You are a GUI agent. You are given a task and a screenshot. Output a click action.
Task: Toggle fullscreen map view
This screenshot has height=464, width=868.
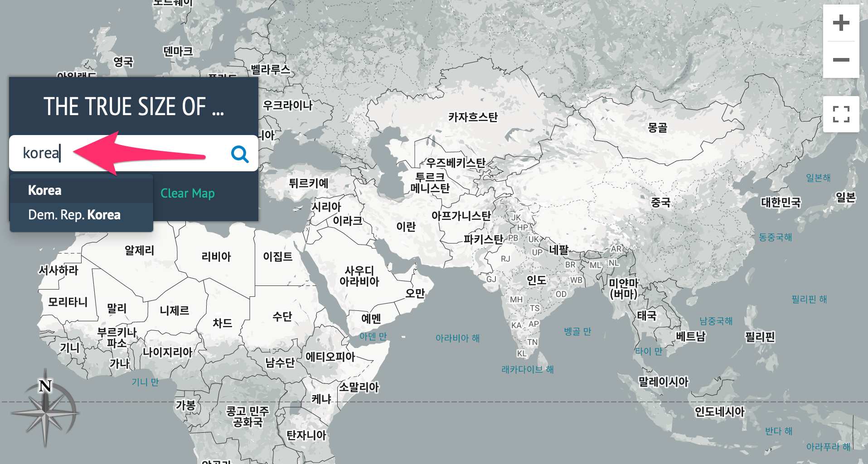click(841, 114)
